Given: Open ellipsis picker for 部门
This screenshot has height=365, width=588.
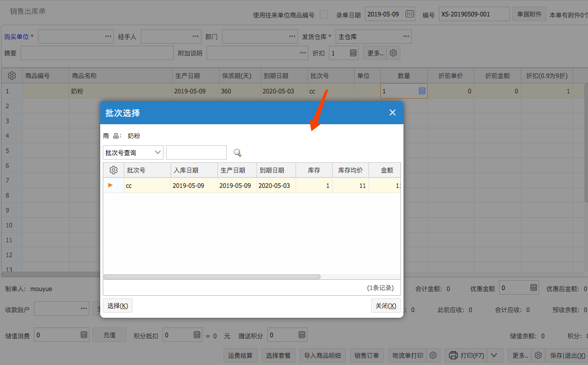Looking at the screenshot, I should pos(292,36).
